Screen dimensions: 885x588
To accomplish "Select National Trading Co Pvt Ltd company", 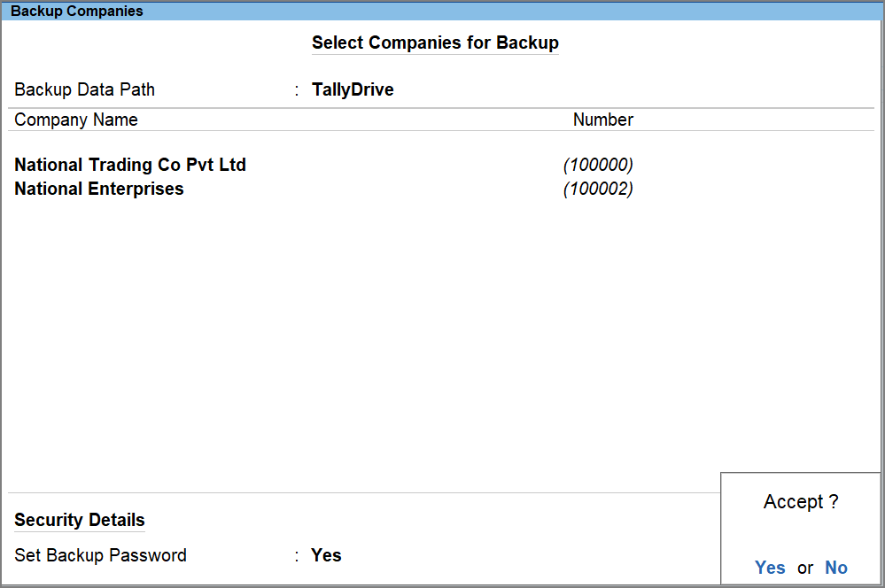I will click(130, 165).
